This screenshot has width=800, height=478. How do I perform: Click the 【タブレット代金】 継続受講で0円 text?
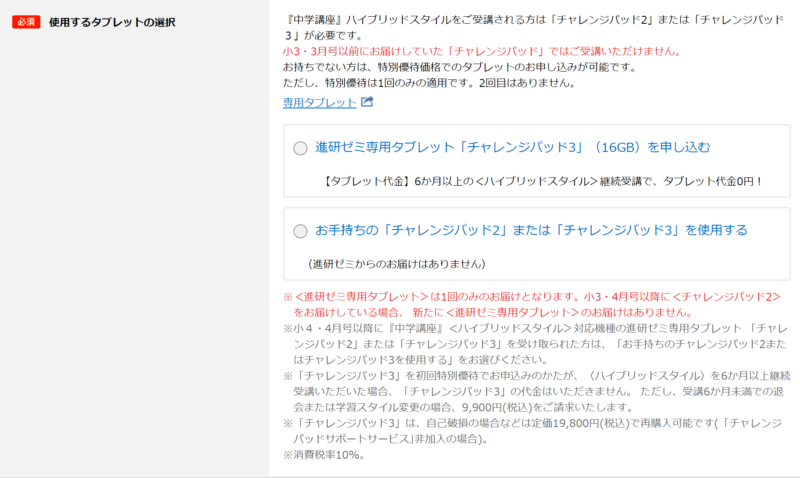click(543, 181)
